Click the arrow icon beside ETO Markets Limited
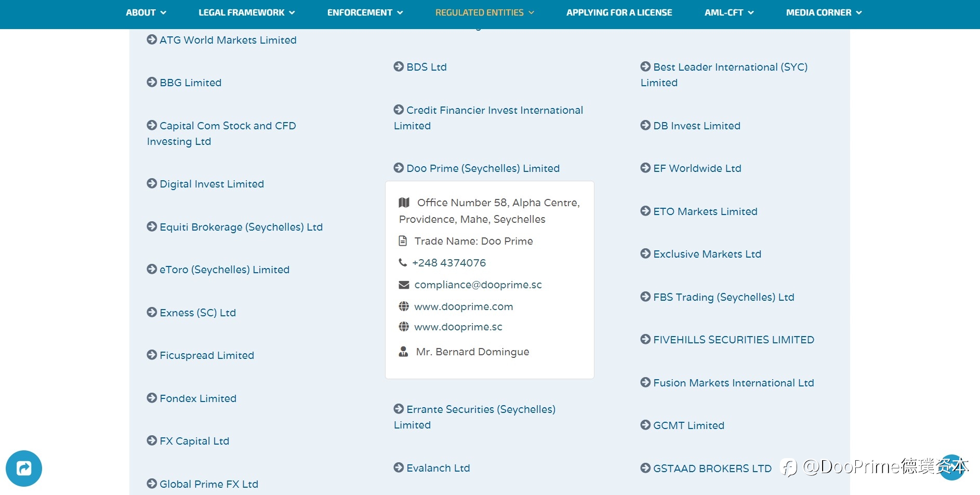980x495 pixels. pos(645,211)
